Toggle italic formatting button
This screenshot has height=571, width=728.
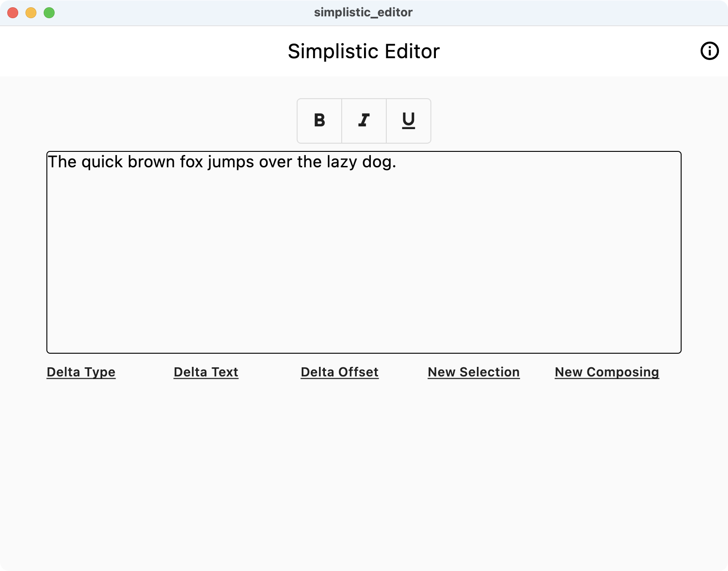364,120
